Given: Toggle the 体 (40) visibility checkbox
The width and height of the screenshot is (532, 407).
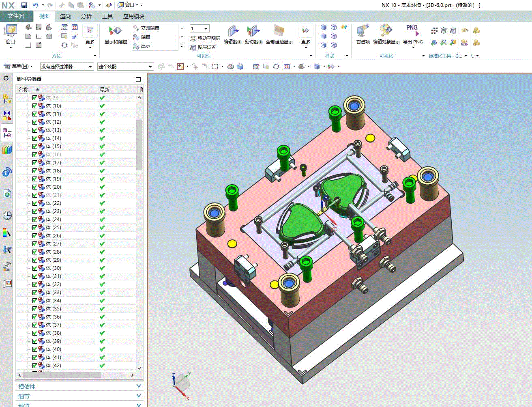Looking at the screenshot, I should [x=35, y=349].
